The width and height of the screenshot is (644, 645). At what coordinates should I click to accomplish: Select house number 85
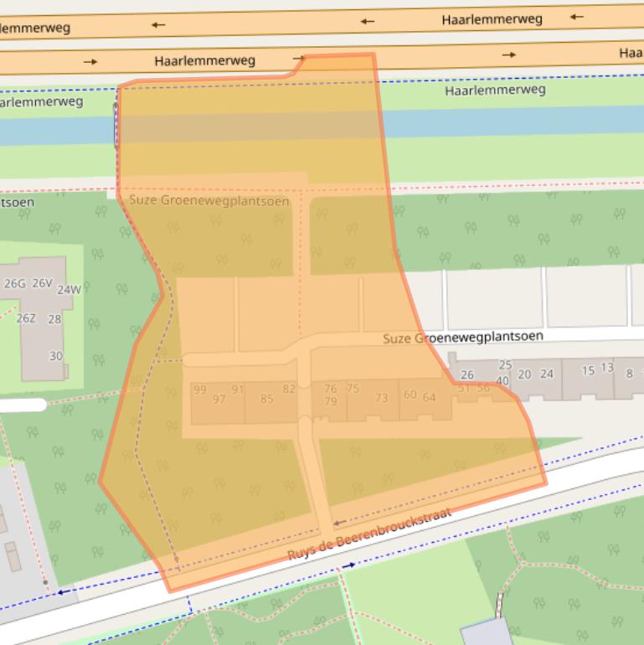(266, 399)
